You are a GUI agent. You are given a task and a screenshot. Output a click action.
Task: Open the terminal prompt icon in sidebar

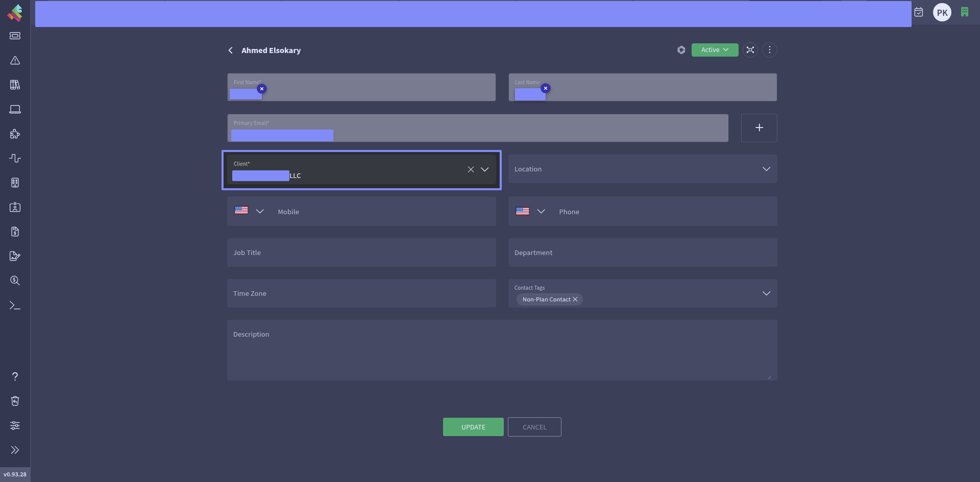pos(15,305)
